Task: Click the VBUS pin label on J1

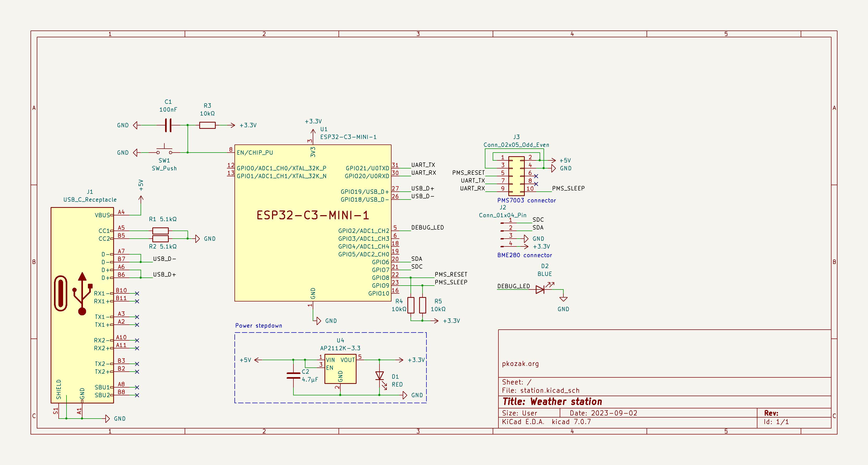Action: coord(103,215)
